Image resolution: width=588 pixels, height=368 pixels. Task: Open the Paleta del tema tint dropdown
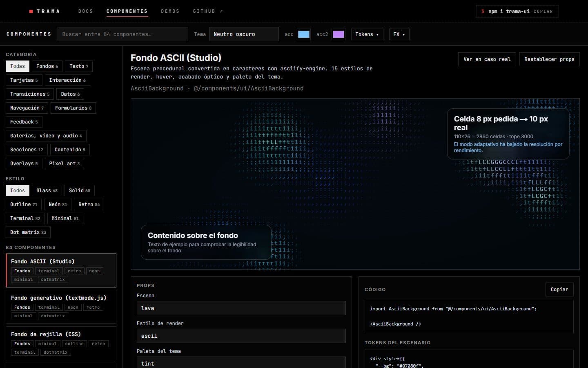(241, 363)
